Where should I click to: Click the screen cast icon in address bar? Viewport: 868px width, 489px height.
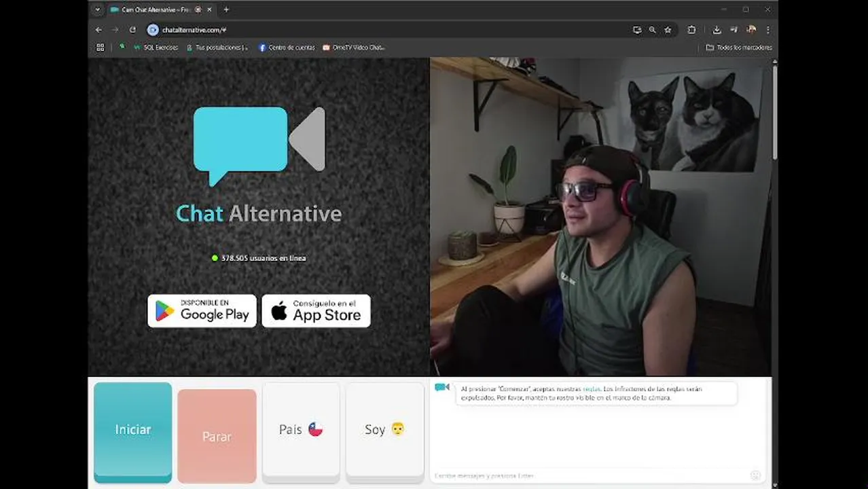[x=637, y=30]
